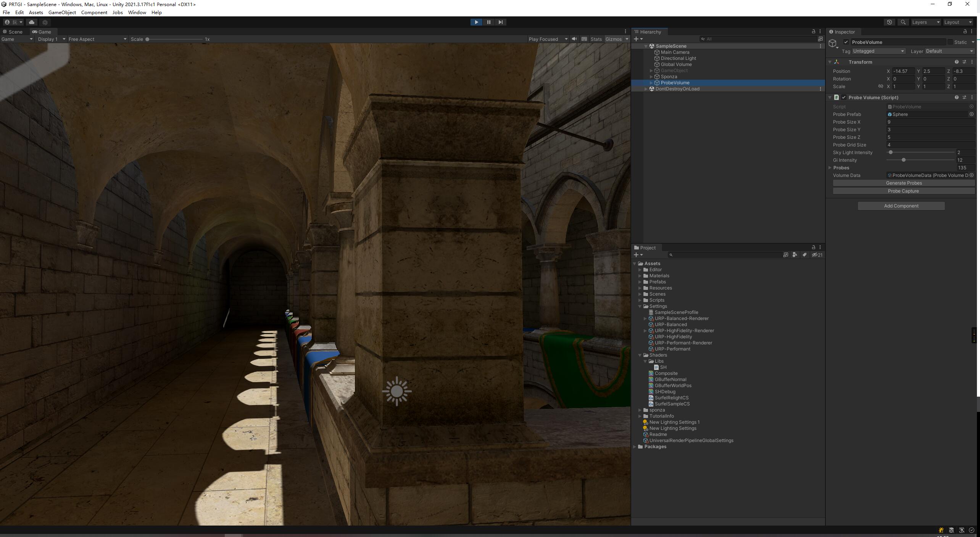Screen dimensions: 980x537
Task: Click Search by Label icon in Project
Action: (804, 255)
